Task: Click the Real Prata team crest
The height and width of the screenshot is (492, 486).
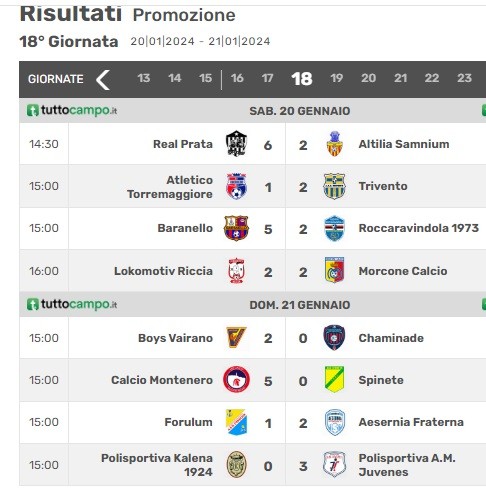Action: point(236,144)
